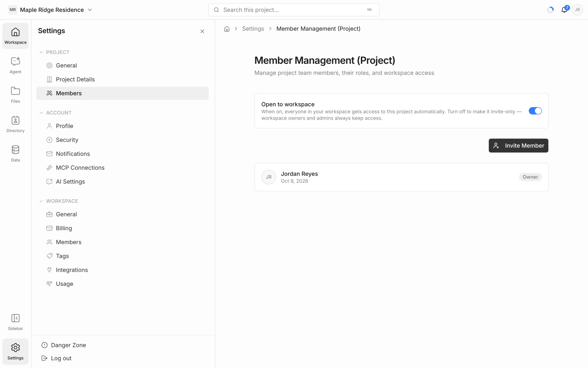Collapse the PROJECT section
The image size is (588, 368).
tap(54, 52)
